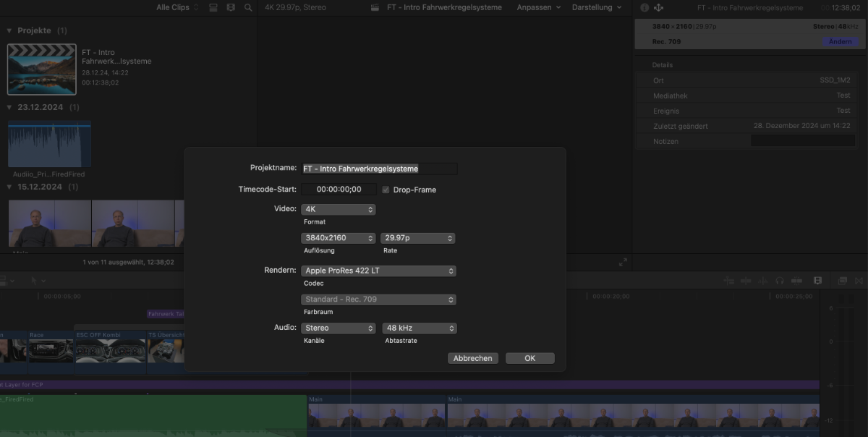Open the timeline clip appearance filmstrip icon

pos(817,280)
